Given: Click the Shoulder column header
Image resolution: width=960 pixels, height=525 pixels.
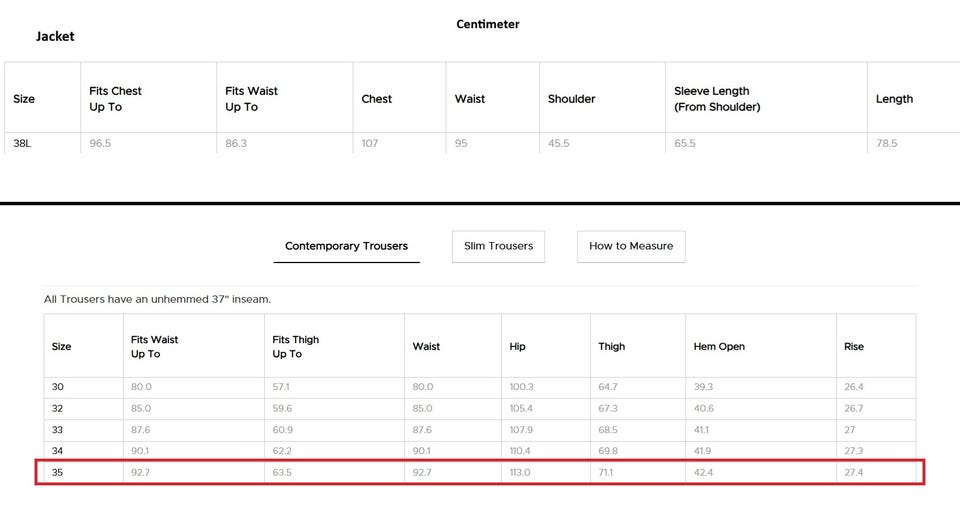Looking at the screenshot, I should click(x=571, y=99).
